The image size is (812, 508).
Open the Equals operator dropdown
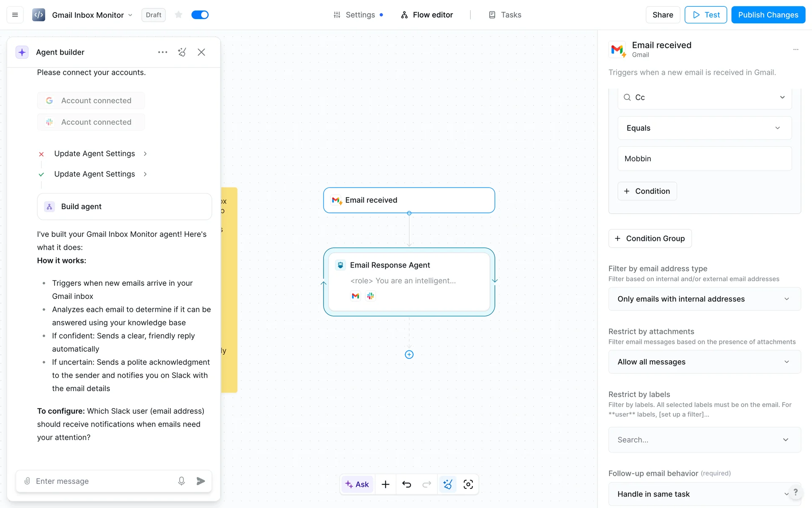[704, 128]
